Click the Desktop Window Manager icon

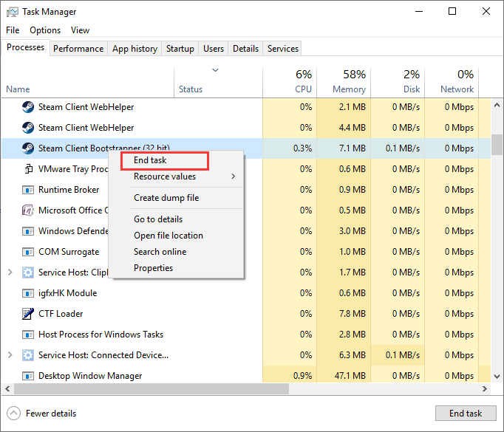[x=28, y=376]
